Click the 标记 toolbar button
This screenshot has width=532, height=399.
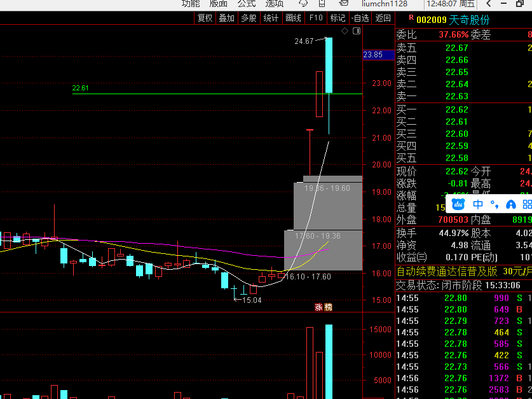(x=338, y=18)
